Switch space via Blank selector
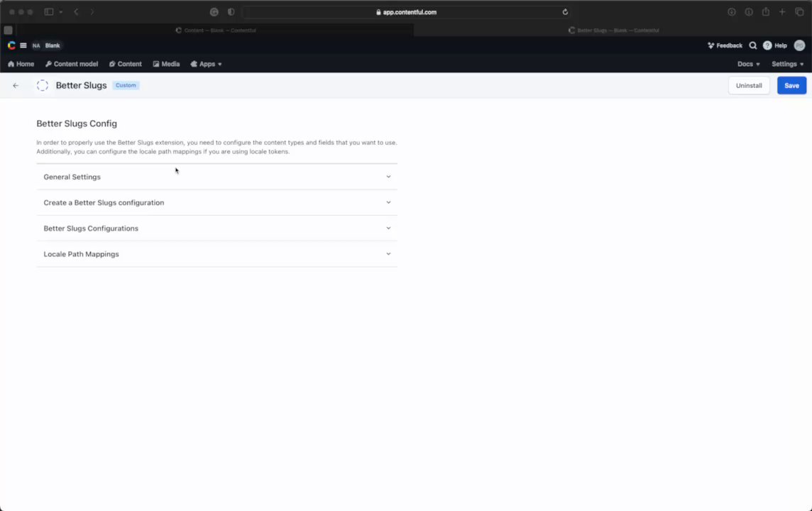The height and width of the screenshot is (511, 812). [x=53, y=45]
